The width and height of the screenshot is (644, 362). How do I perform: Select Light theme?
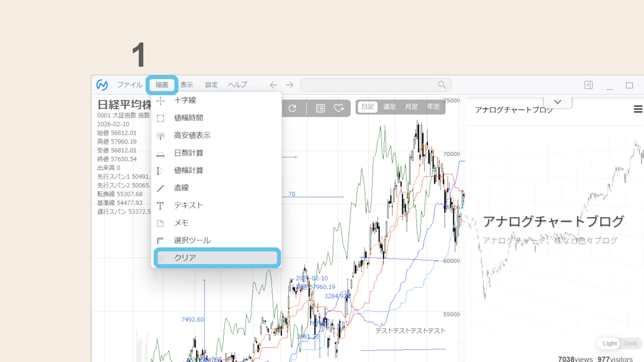[609, 343]
